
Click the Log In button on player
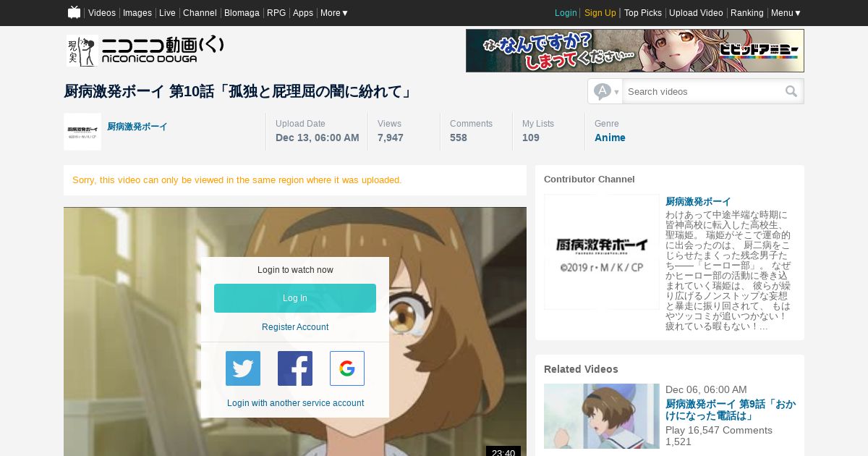tap(295, 298)
